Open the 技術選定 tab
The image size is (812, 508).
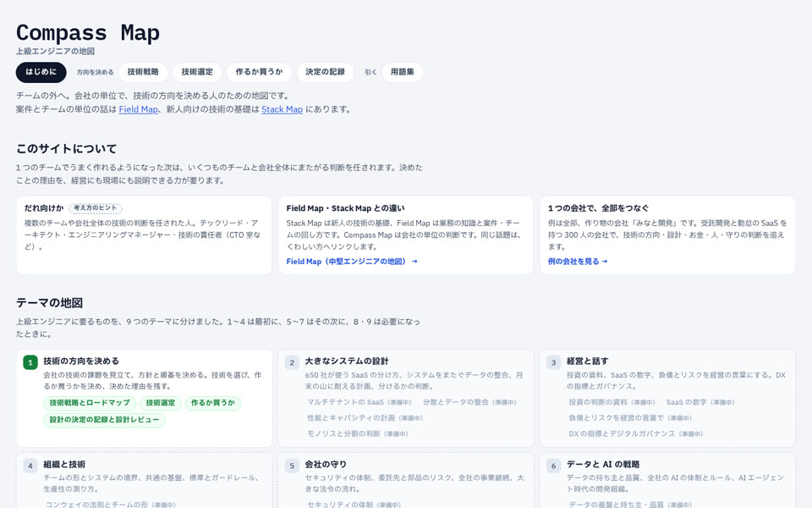pos(197,72)
